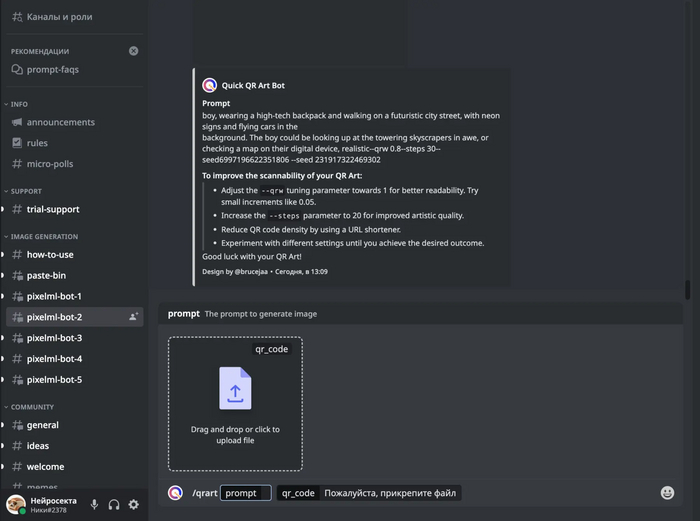The width and height of the screenshot is (700, 521).
Task: Click the 'The prompt to generate image' description
Action: coord(261,314)
